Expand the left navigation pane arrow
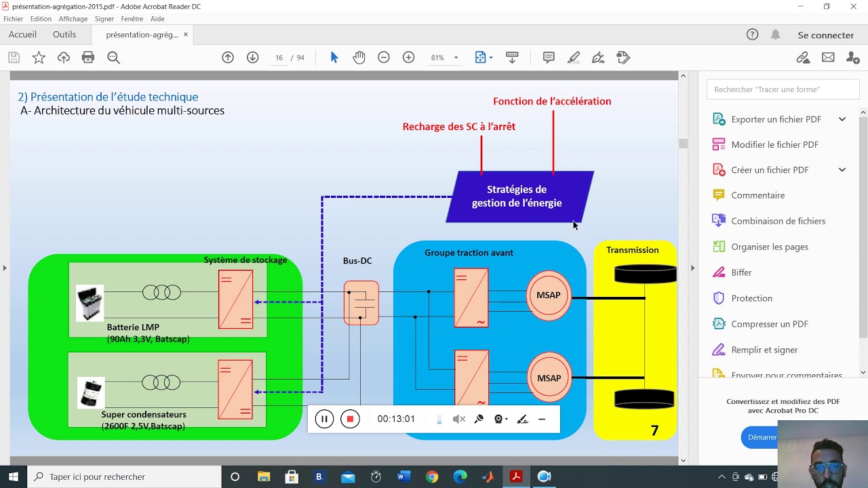868x488 pixels. coord(5,268)
